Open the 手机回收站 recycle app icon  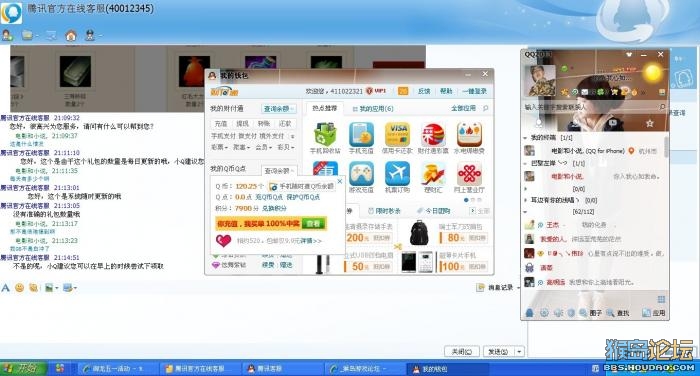click(x=325, y=134)
